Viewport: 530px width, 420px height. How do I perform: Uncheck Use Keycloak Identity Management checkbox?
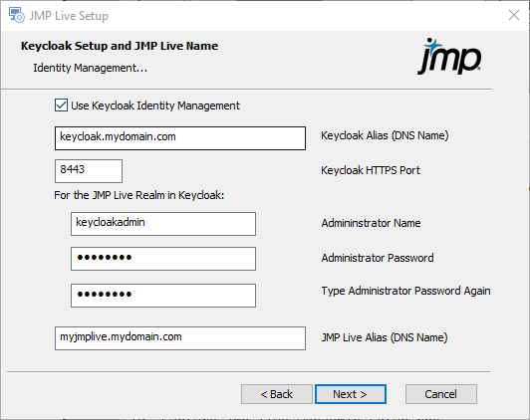click(x=61, y=105)
